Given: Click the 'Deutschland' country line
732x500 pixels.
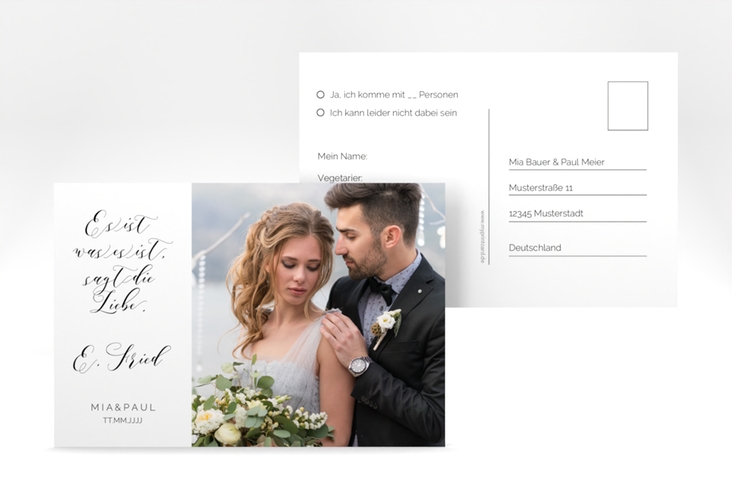Looking at the screenshot, I should (x=535, y=248).
